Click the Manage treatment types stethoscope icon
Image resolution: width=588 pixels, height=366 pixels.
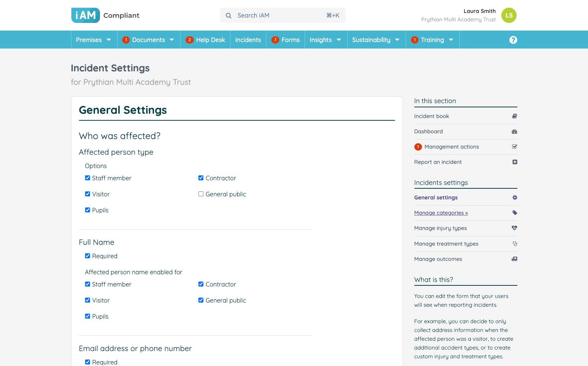[x=514, y=244]
